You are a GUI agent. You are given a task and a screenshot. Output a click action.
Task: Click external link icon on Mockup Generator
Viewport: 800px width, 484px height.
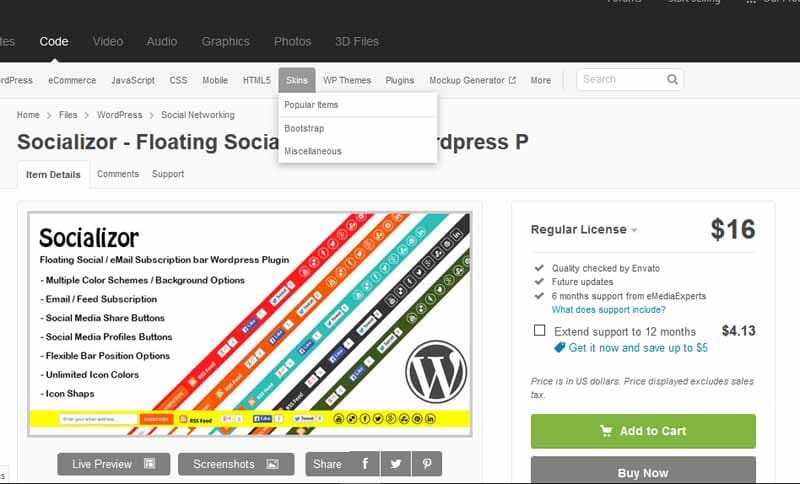512,80
